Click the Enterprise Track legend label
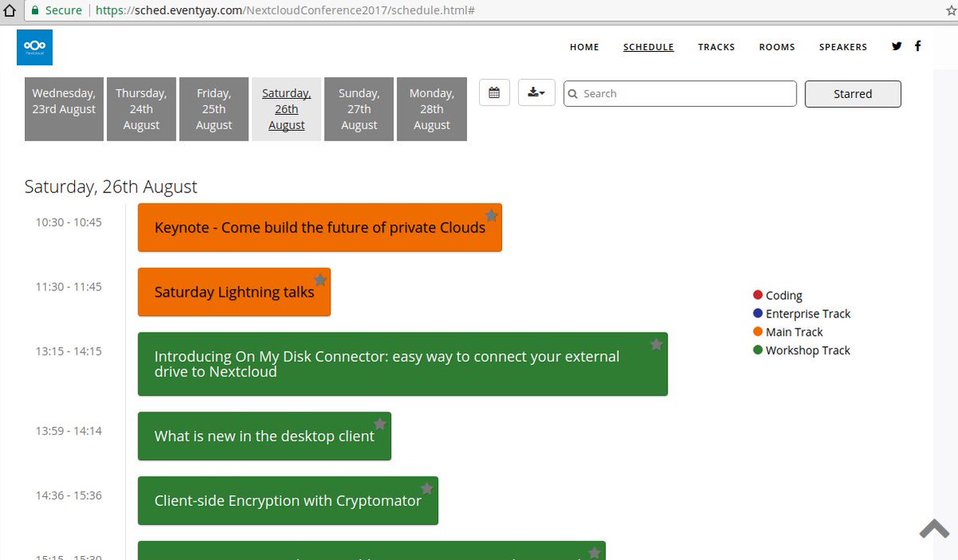 [808, 314]
